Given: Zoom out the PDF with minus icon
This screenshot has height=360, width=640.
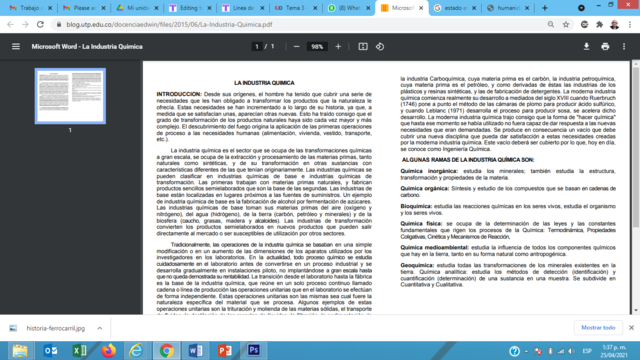Looking at the screenshot, I should point(296,47).
